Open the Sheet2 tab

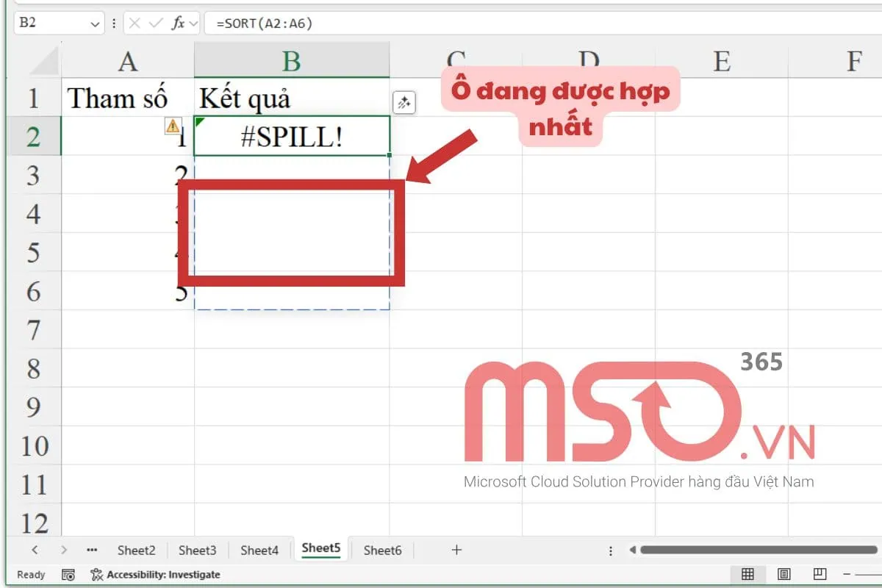point(136,549)
